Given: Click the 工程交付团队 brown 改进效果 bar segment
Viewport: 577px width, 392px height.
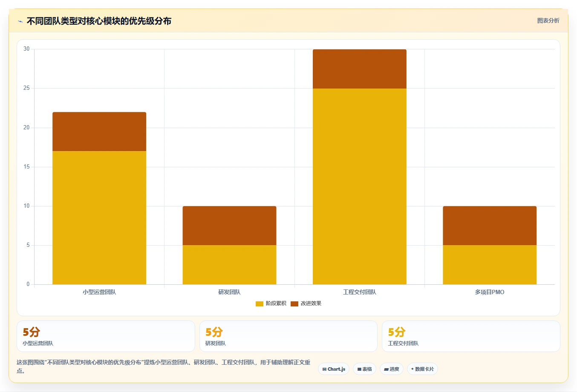Looking at the screenshot, I should pyautogui.click(x=360, y=69).
